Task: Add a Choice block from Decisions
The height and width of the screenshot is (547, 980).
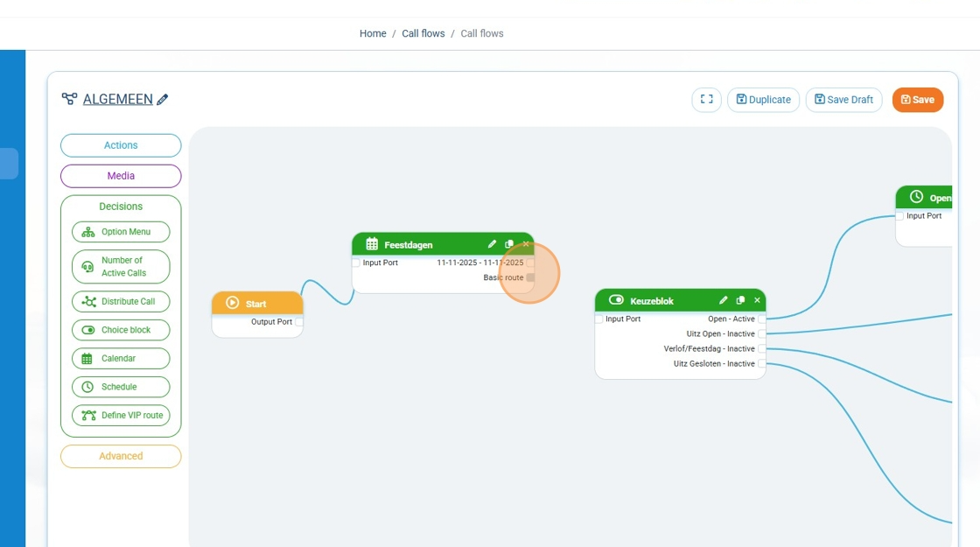Action: click(x=121, y=330)
